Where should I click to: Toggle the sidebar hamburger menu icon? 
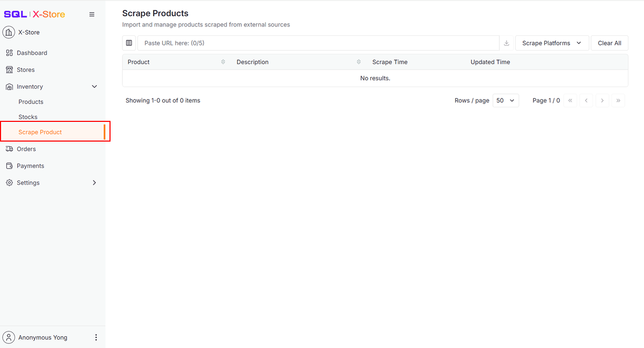pyautogui.click(x=92, y=15)
